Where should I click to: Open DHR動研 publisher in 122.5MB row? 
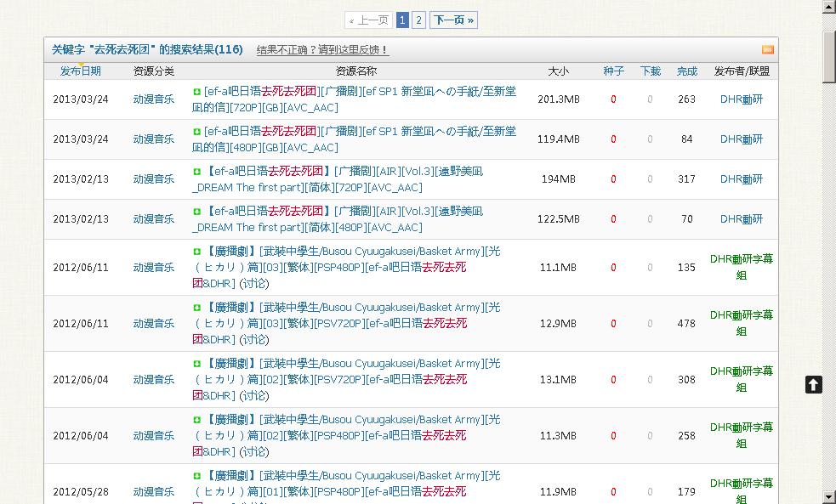click(x=742, y=219)
